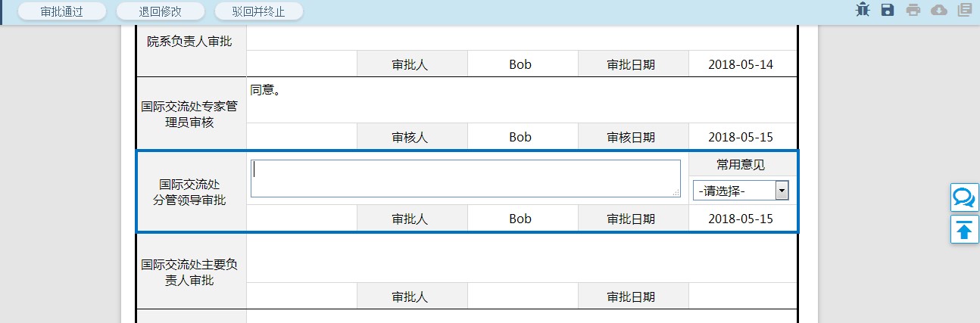Focus the 分管领导审批 opinion text area
980x323 pixels.
tap(466, 179)
